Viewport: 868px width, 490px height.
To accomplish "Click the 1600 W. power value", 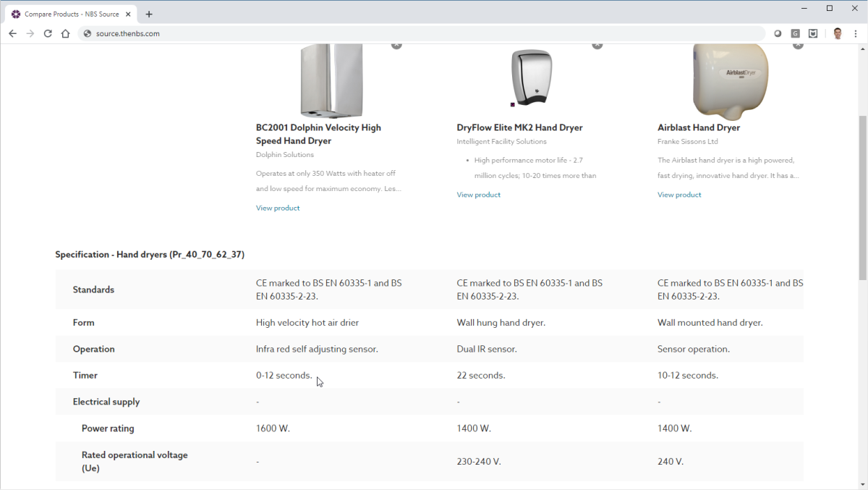I will click(273, 428).
